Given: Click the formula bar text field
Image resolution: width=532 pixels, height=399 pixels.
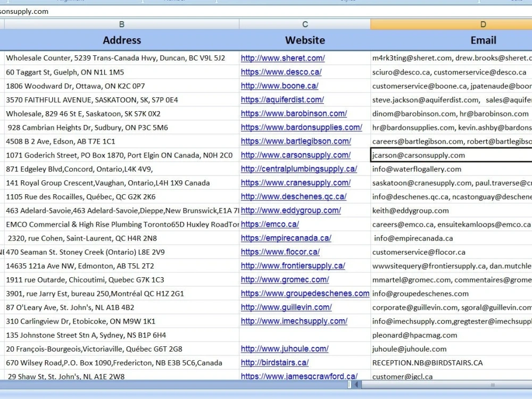Looking at the screenshot, I should [x=266, y=11].
